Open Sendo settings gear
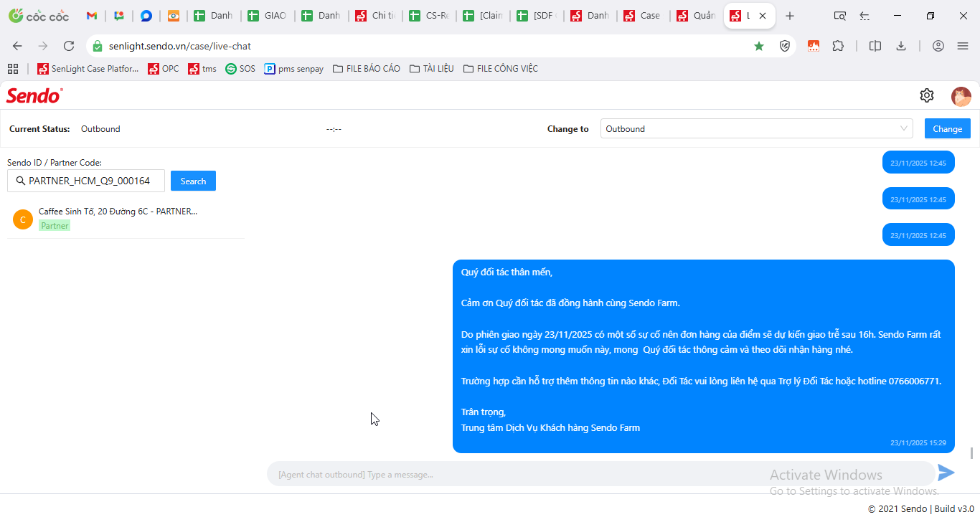This screenshot has height=517, width=980. pyautogui.click(x=927, y=95)
